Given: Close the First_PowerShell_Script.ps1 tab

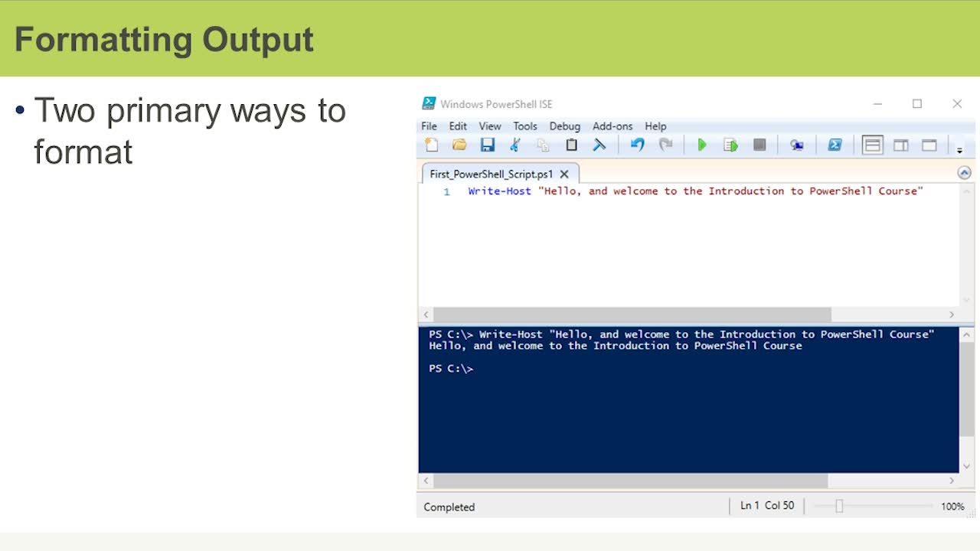Looking at the screenshot, I should point(564,174).
